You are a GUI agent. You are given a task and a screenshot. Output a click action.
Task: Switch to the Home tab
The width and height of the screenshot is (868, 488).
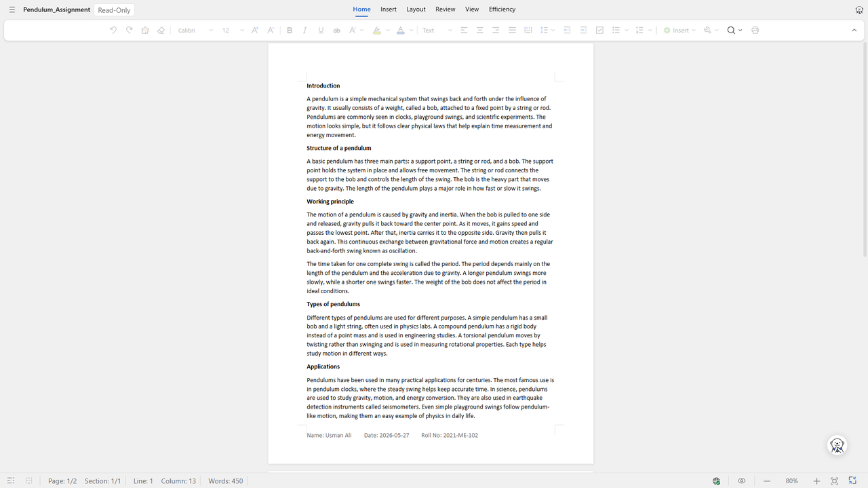tap(361, 10)
